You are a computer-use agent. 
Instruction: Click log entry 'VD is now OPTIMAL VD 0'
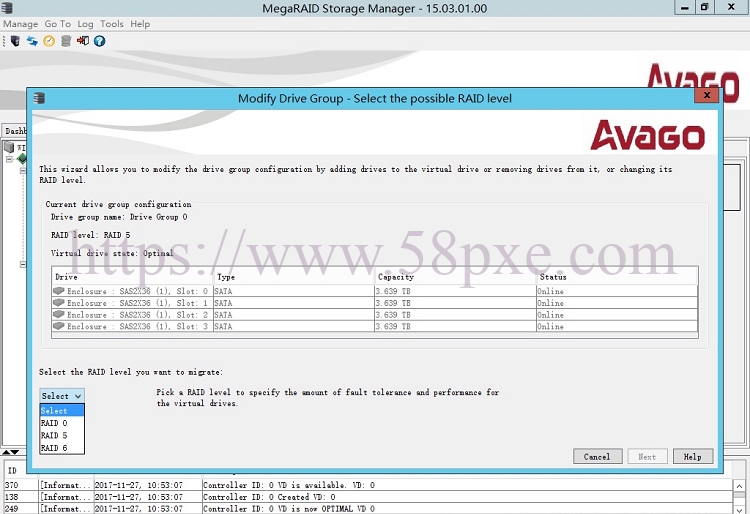[289, 509]
